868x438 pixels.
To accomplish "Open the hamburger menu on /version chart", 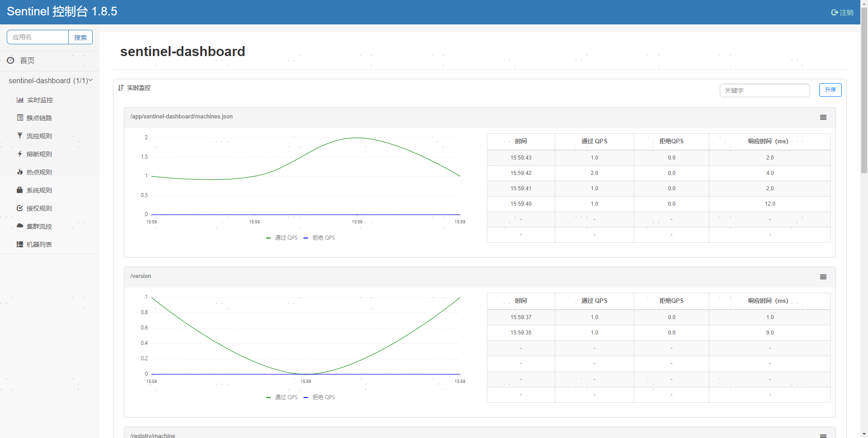I will click(x=823, y=277).
